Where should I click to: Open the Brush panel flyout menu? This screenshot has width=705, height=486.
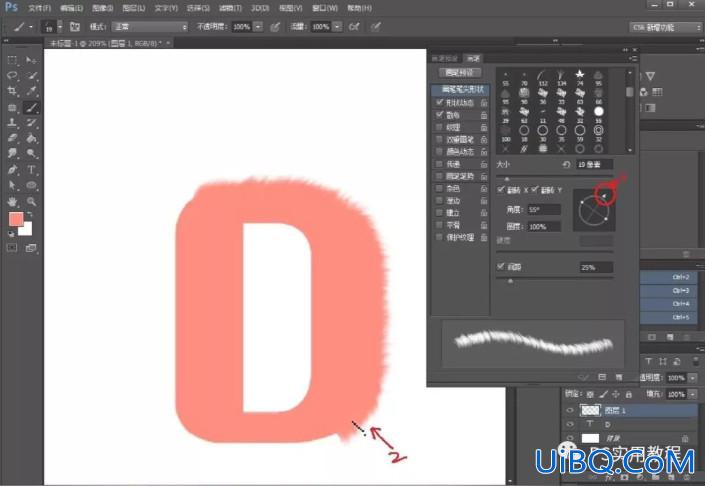click(633, 58)
